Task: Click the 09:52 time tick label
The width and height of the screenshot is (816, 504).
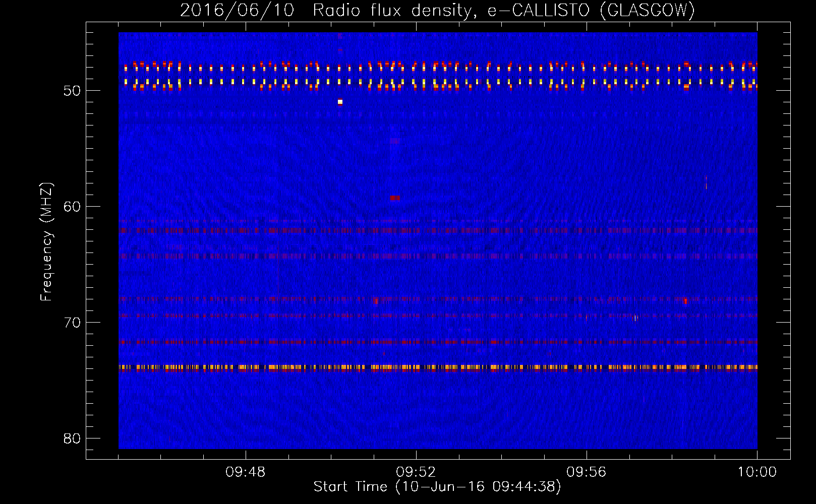Action: coord(416,472)
